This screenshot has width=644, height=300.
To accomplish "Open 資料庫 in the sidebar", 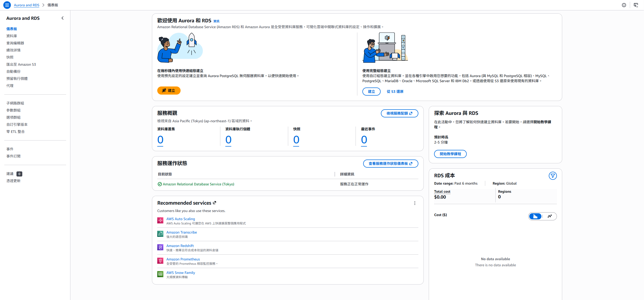I will pyautogui.click(x=12, y=36).
